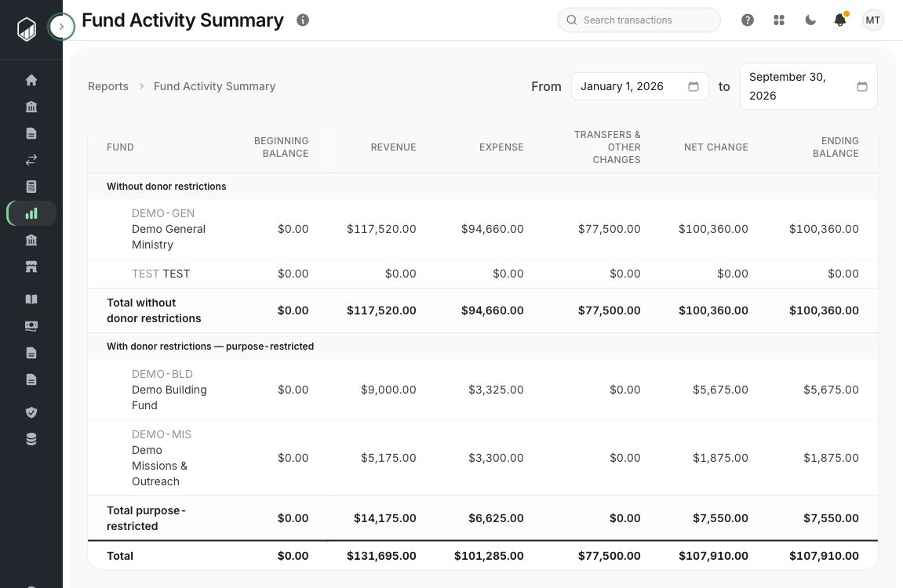Viewport: 903px width, 588px height.
Task: Toggle dark mode moon icon
Action: point(810,20)
